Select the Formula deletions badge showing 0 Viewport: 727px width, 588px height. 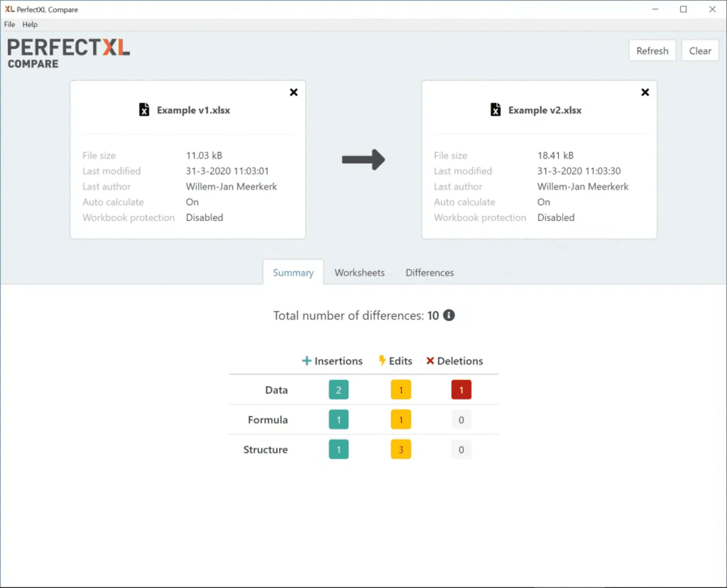[461, 420]
